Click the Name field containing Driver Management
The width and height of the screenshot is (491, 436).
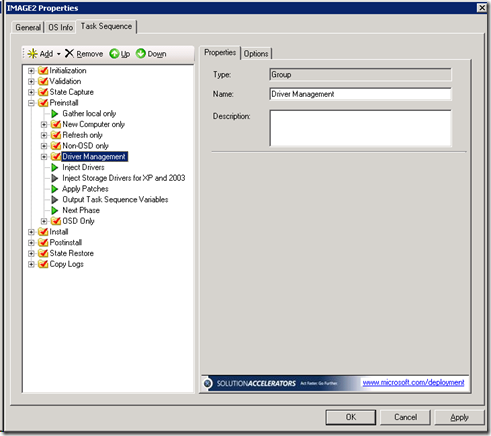point(360,94)
